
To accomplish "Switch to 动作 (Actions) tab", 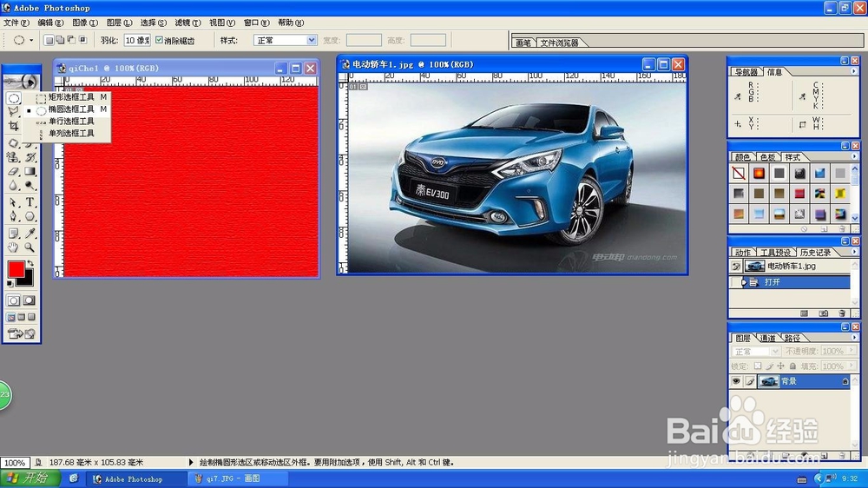I will click(x=742, y=253).
